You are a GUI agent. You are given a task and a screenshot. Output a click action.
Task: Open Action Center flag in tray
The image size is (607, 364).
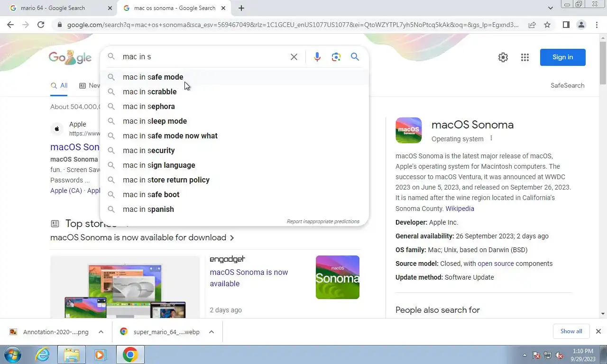536,355
